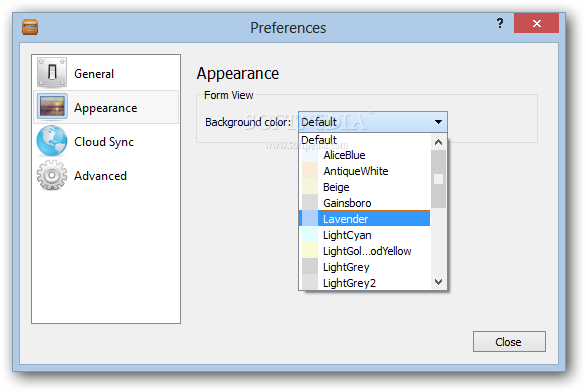Click the Advanced gear icon

[x=52, y=175]
